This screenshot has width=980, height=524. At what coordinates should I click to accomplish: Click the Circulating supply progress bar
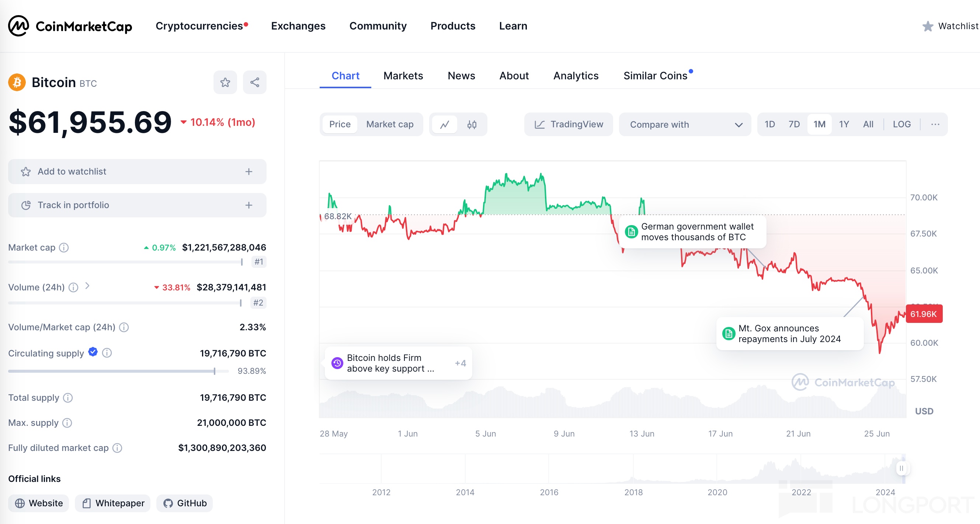pos(118,371)
